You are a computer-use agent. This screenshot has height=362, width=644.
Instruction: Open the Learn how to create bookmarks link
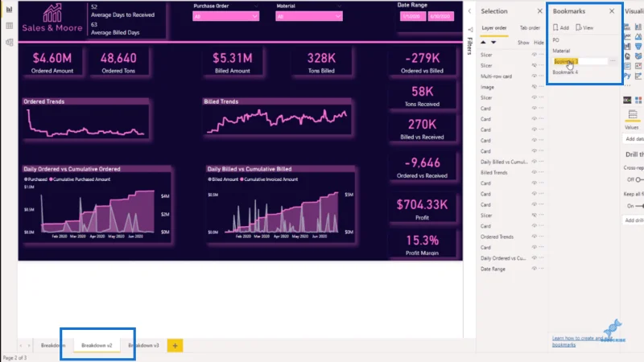[577, 341]
